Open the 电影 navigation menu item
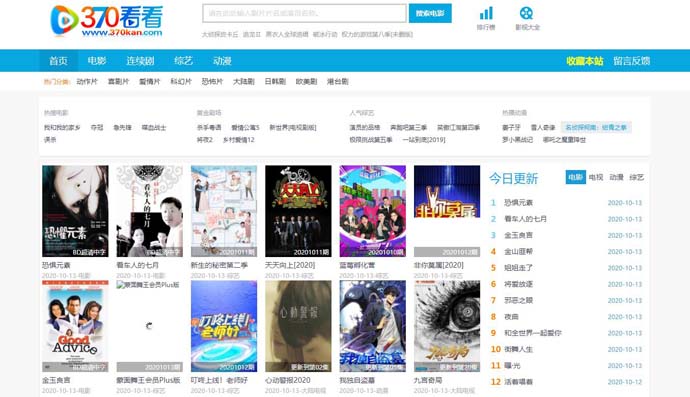Viewport: 690px width, 397px height. (97, 61)
